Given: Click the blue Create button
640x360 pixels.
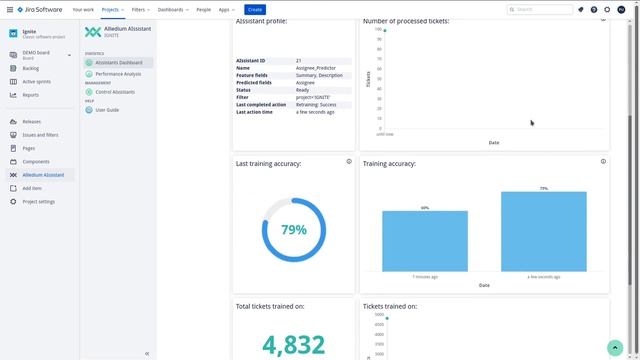Looking at the screenshot, I should 255,9.
